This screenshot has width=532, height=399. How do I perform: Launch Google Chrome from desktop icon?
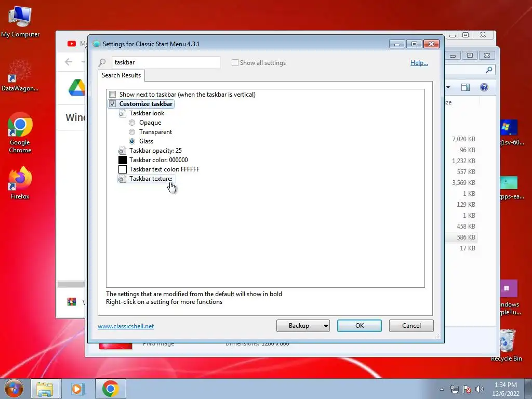20,132
